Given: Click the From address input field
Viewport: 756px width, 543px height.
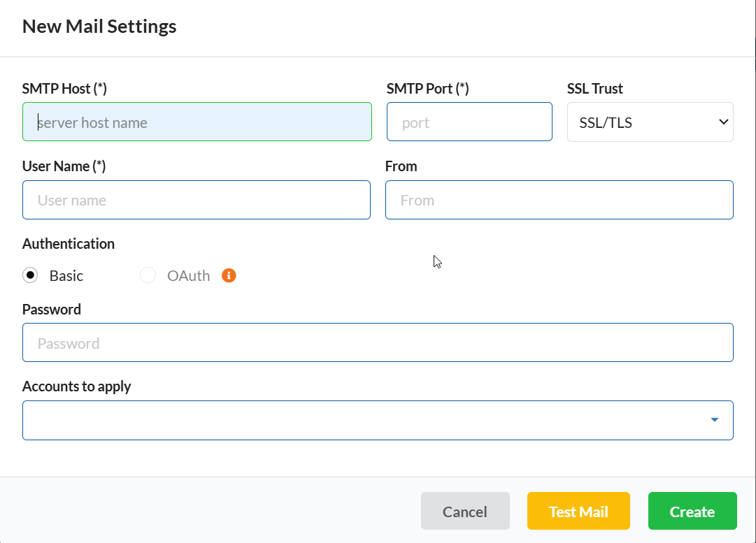Looking at the screenshot, I should pyautogui.click(x=559, y=200).
